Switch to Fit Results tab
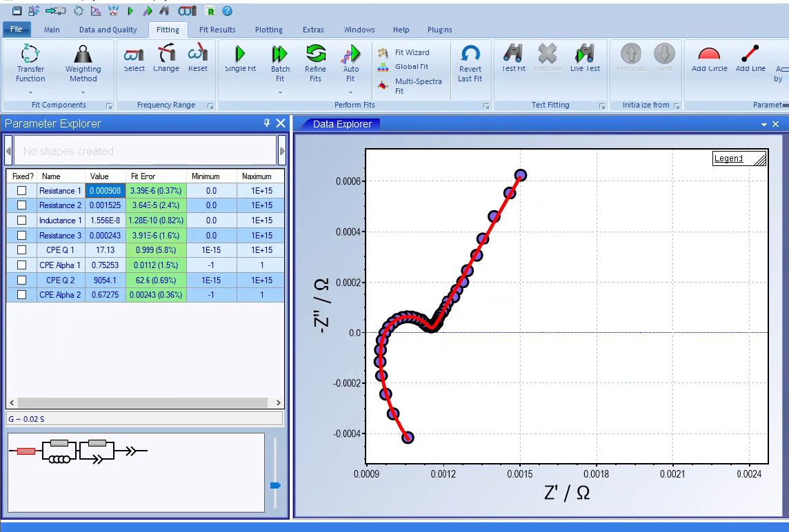The height and width of the screenshot is (532, 789). coord(217,30)
